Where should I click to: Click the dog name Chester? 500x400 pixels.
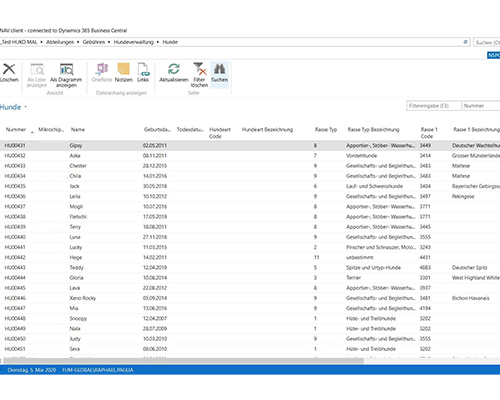click(78, 166)
